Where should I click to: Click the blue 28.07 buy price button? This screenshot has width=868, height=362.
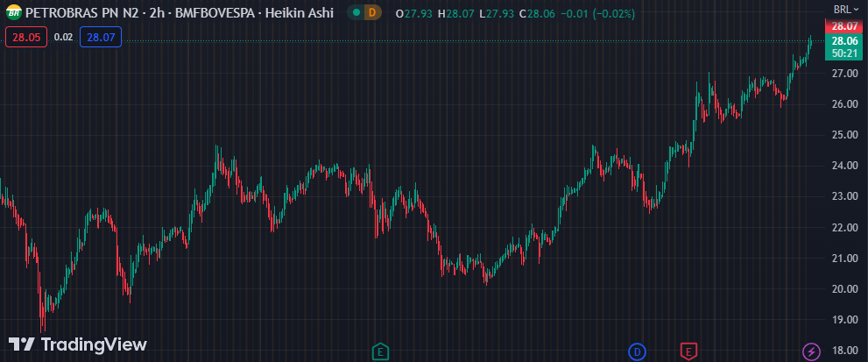101,37
